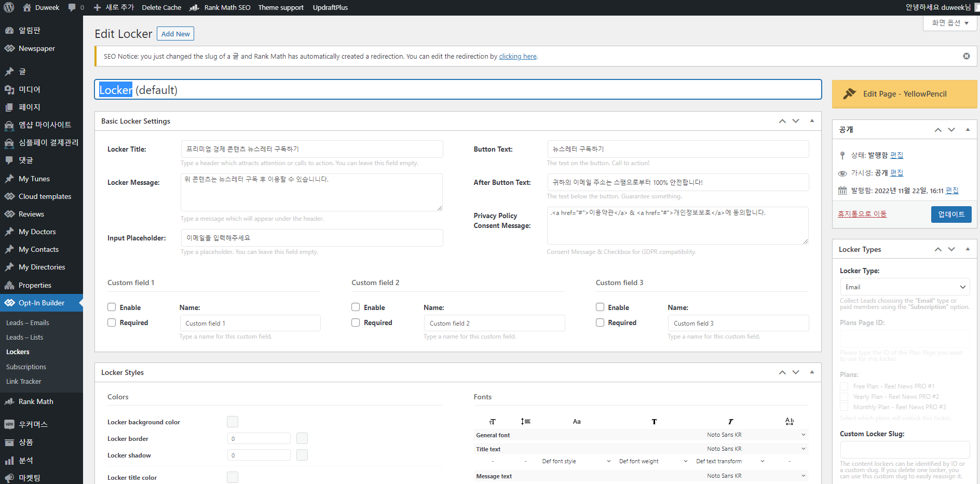Click the letter spacing icon in Fonts
The width and height of the screenshot is (980, 484).
click(790, 421)
